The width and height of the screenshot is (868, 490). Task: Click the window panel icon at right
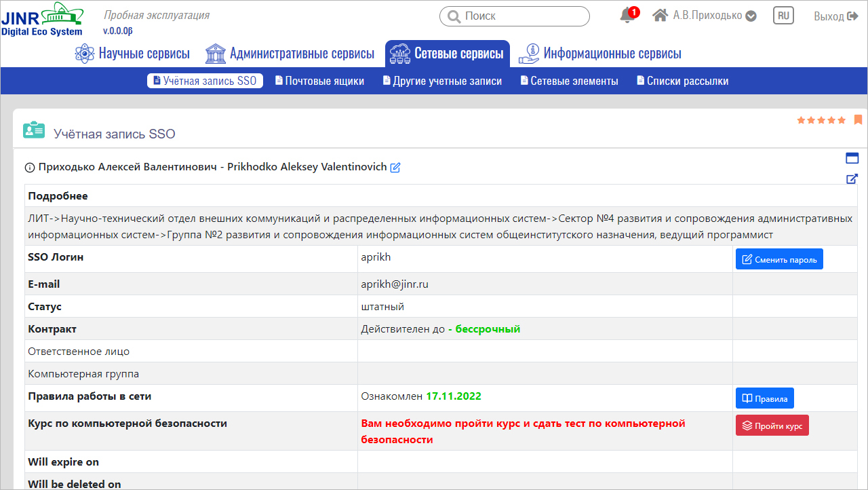point(852,158)
